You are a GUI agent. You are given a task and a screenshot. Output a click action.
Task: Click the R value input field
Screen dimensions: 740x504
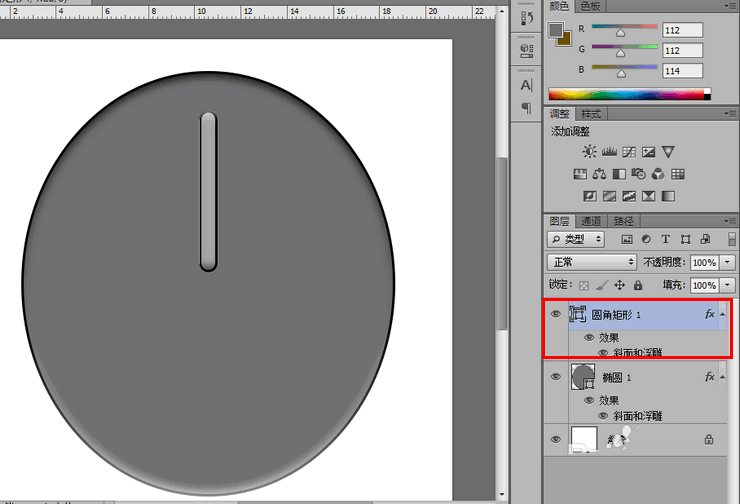(681, 30)
